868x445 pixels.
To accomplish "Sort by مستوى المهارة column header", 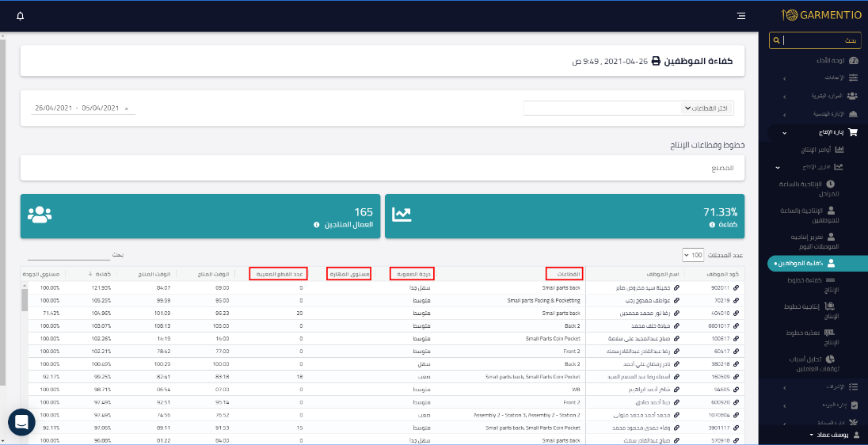I will (x=348, y=274).
